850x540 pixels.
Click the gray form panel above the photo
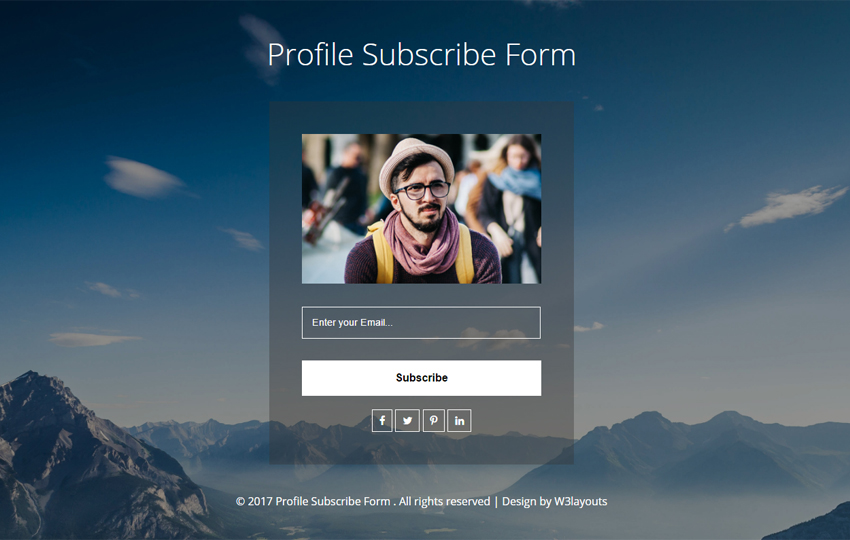[x=421, y=118]
